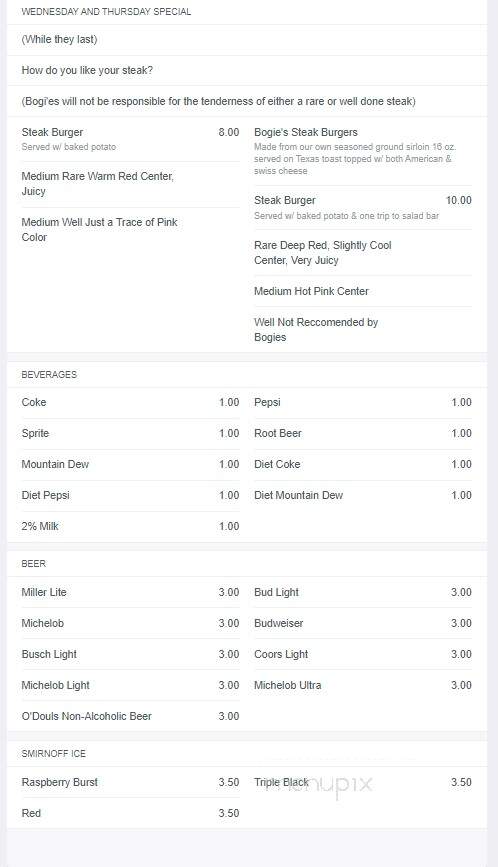498x867 pixels.
Task: Select the Raspberry Burst Smirnoff Ice
Action: (x=130, y=782)
